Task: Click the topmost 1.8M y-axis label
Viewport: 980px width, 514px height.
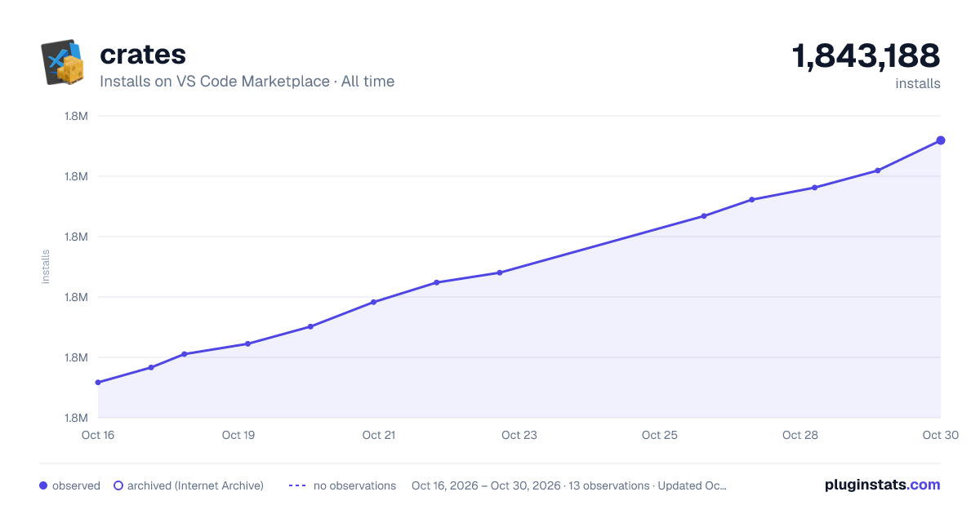Action: [x=76, y=116]
